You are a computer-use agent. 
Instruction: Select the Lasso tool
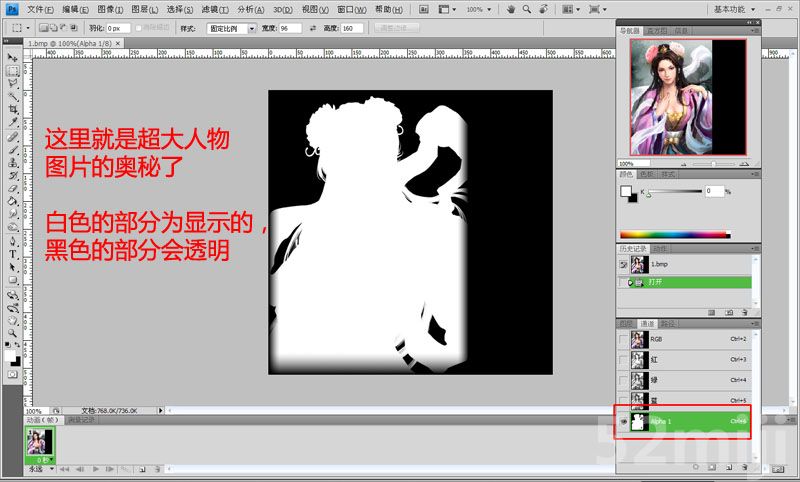(13, 84)
